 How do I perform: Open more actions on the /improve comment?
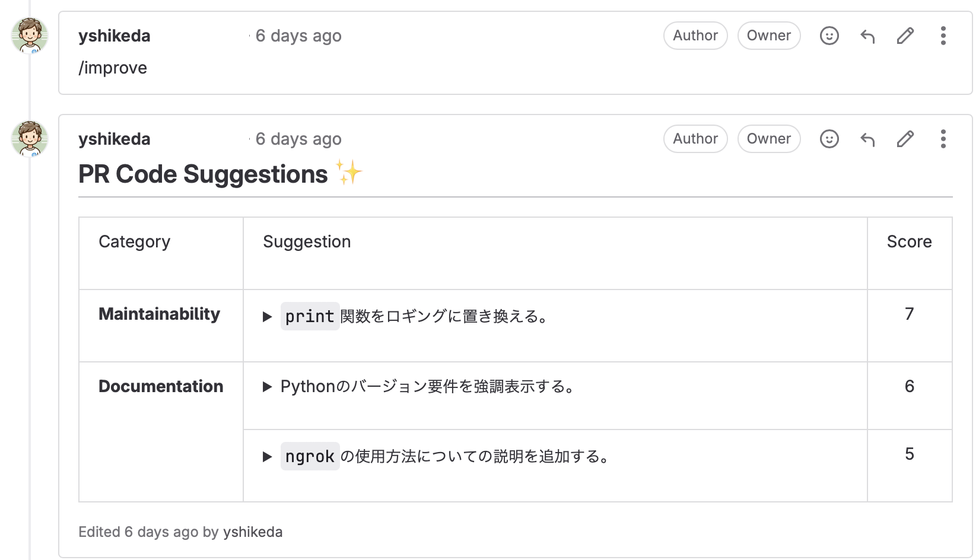point(943,36)
